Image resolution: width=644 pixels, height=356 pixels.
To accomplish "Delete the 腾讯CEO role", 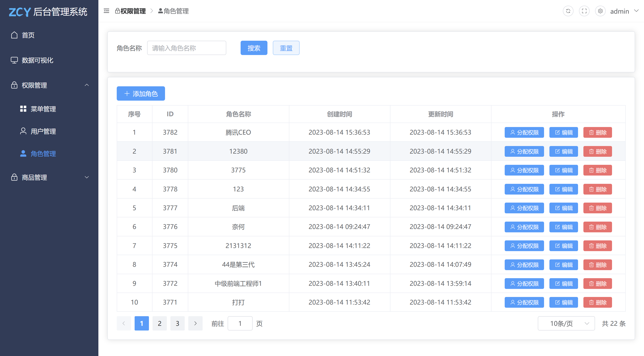I will (x=597, y=133).
